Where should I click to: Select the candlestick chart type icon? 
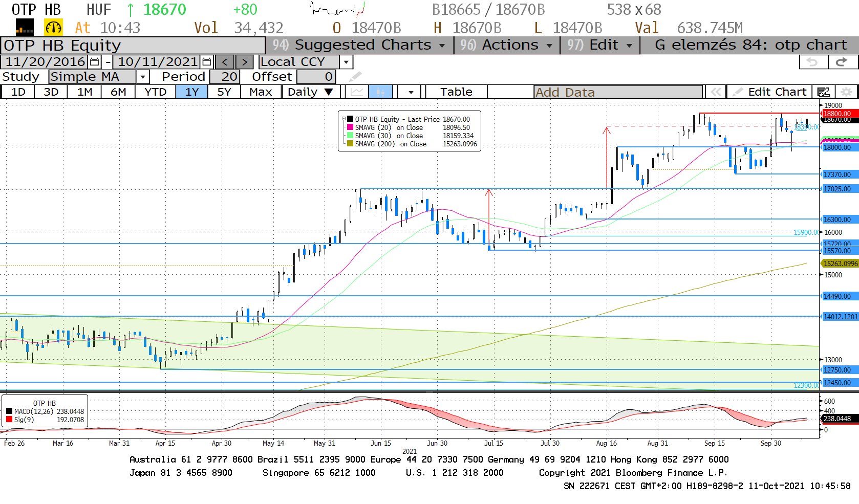click(380, 92)
